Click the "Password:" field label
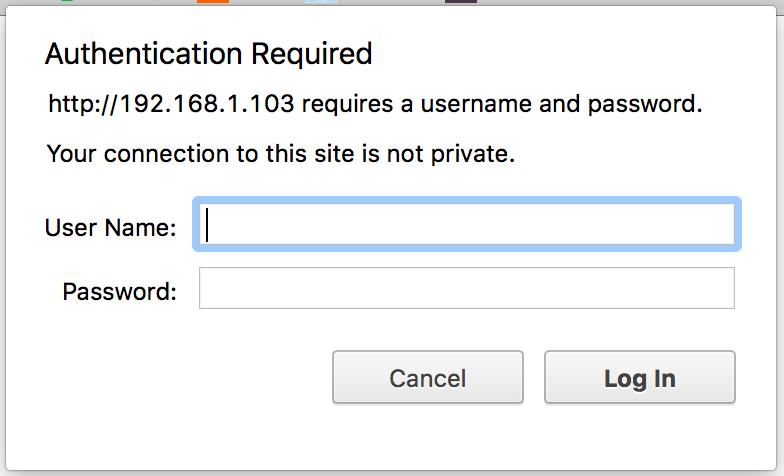This screenshot has width=784, height=476. pos(119,292)
